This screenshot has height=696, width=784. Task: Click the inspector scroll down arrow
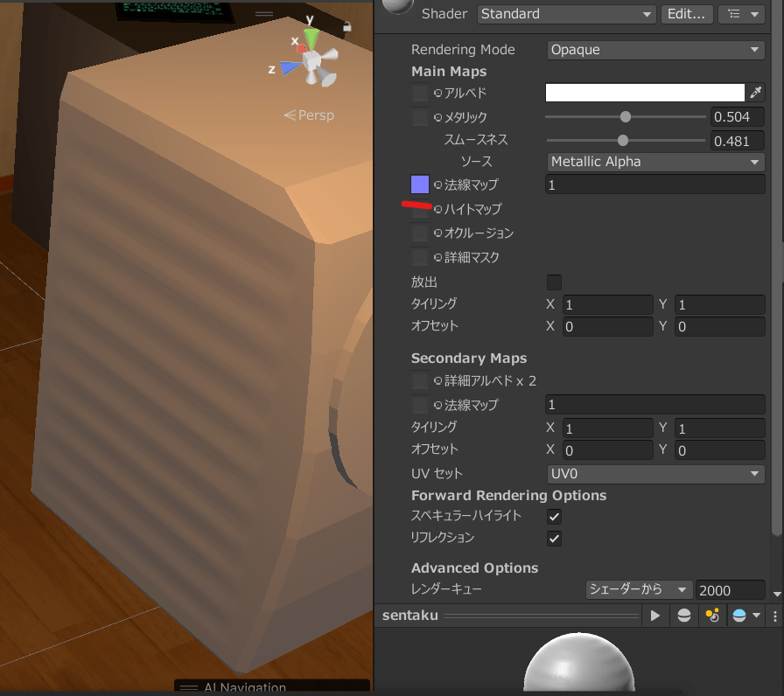tap(777, 595)
